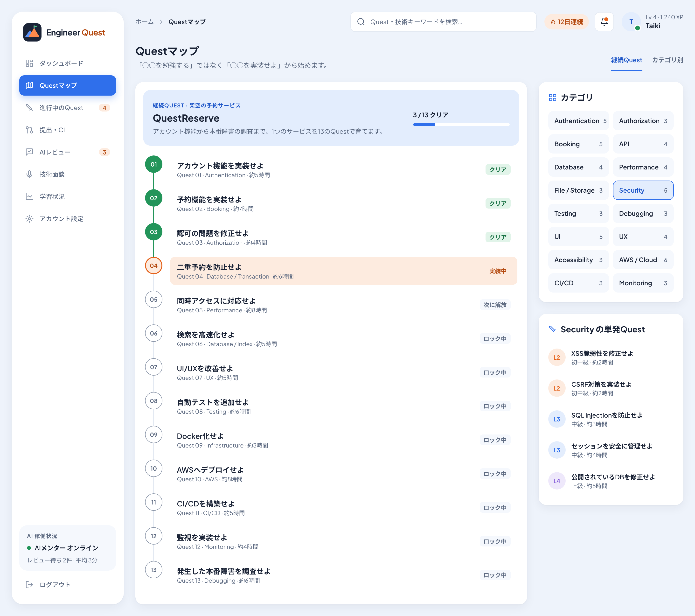This screenshot has width=695, height=616.
Task: Open the CSRF対策を実装せよ quest
Action: point(611,388)
